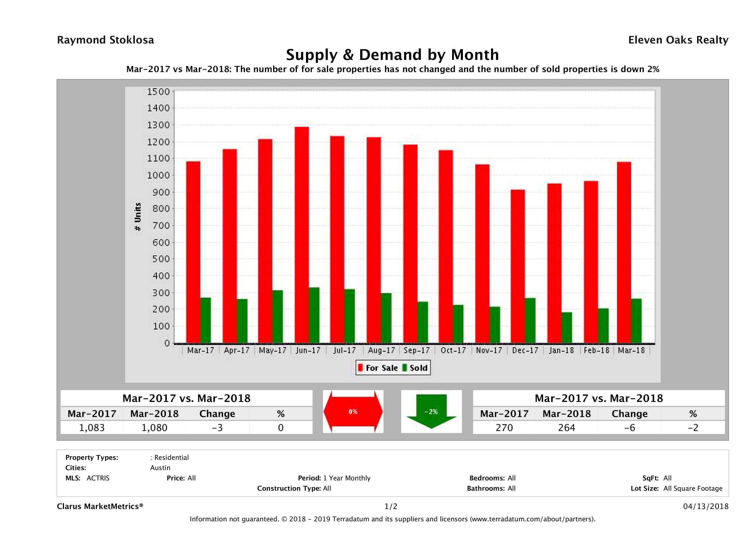738x560 pixels.
Task: Click the red For Sale legend swatch
Action: (360, 368)
